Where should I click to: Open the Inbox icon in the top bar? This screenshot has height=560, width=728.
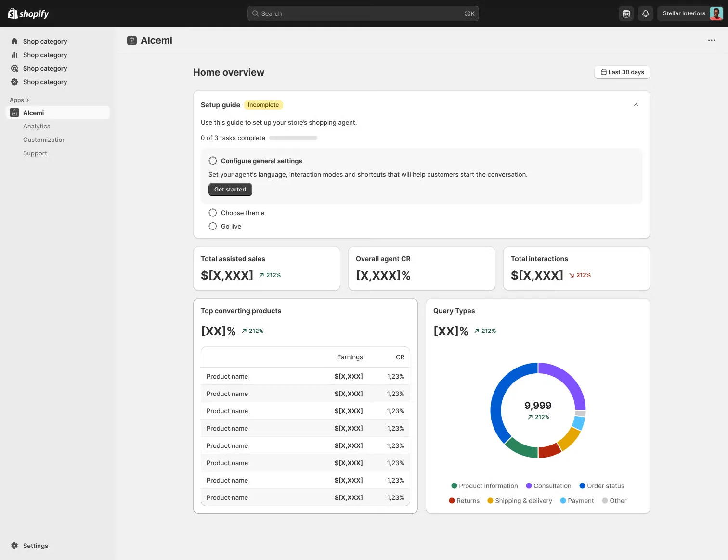coord(626,13)
